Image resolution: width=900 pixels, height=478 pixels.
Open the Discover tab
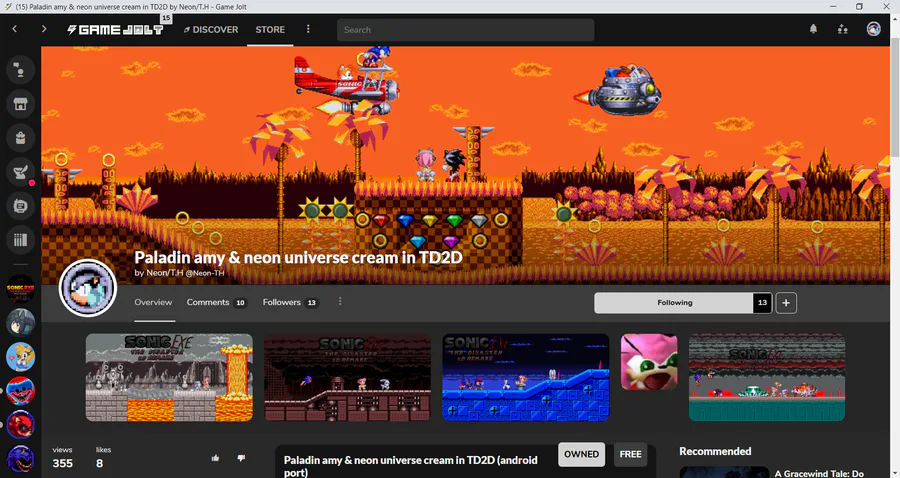211,29
